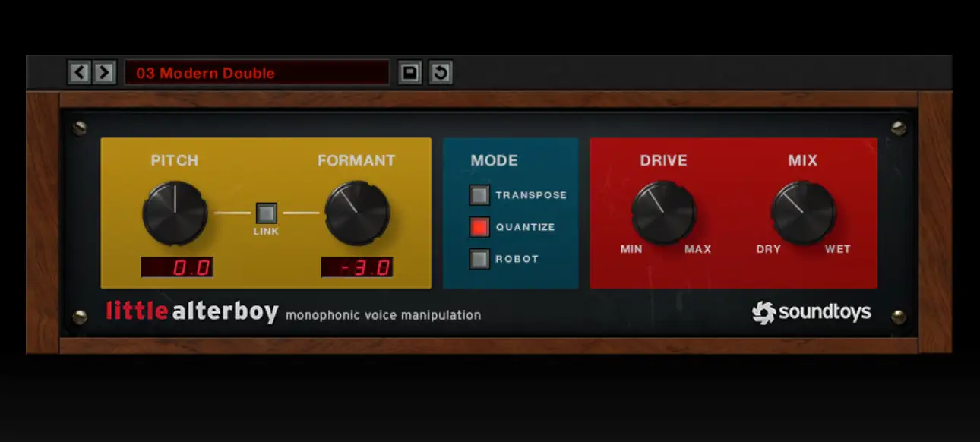This screenshot has width=980, height=442.
Task: Click the Little AlterBoy logo text
Action: [192, 312]
